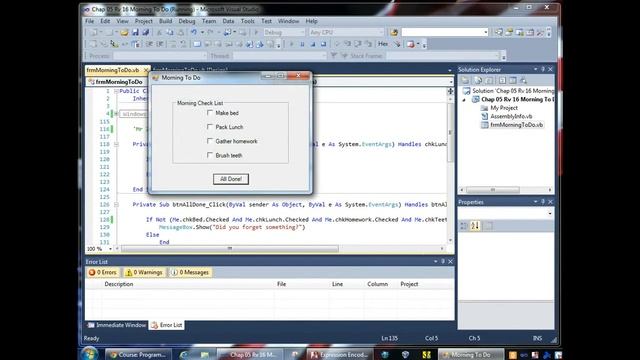The image size is (640, 360).
Task: Click the find combo box field in toolbar
Action: (x=444, y=32)
